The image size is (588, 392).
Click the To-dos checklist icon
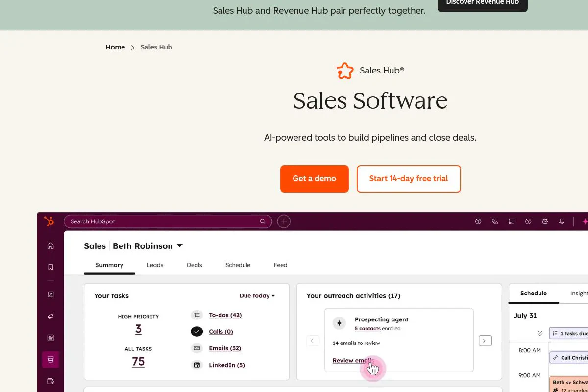(x=197, y=315)
